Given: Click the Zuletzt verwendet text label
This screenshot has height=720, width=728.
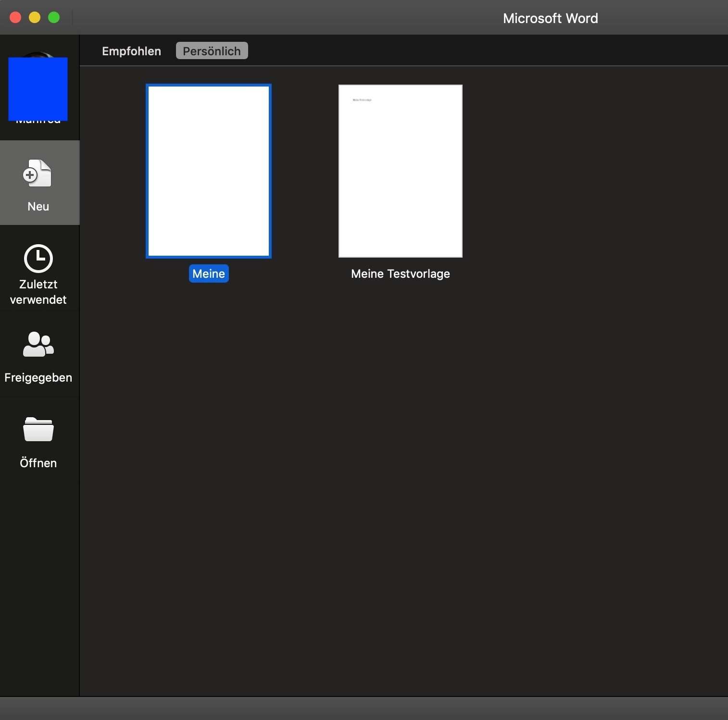Looking at the screenshot, I should pos(38,292).
